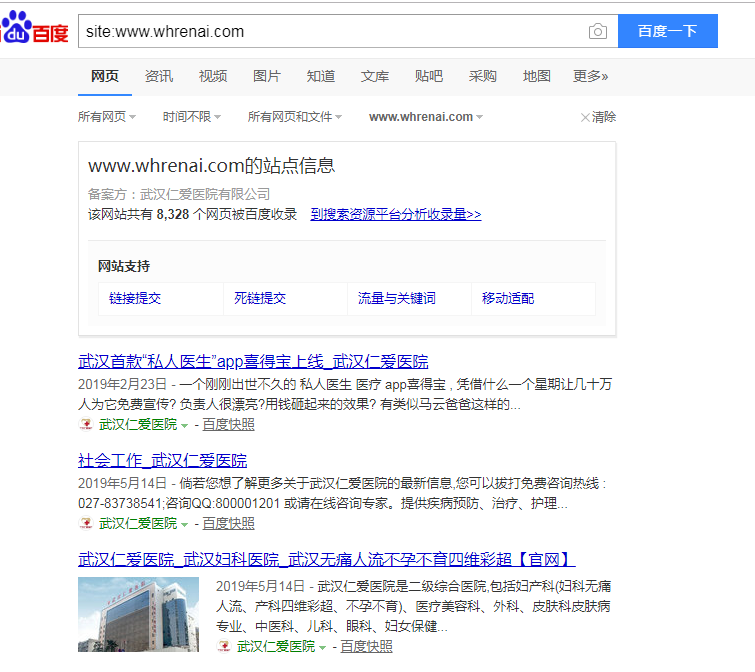Expand 所有网页和文件 file type filter
The height and width of the screenshot is (672, 755).
pos(295,117)
